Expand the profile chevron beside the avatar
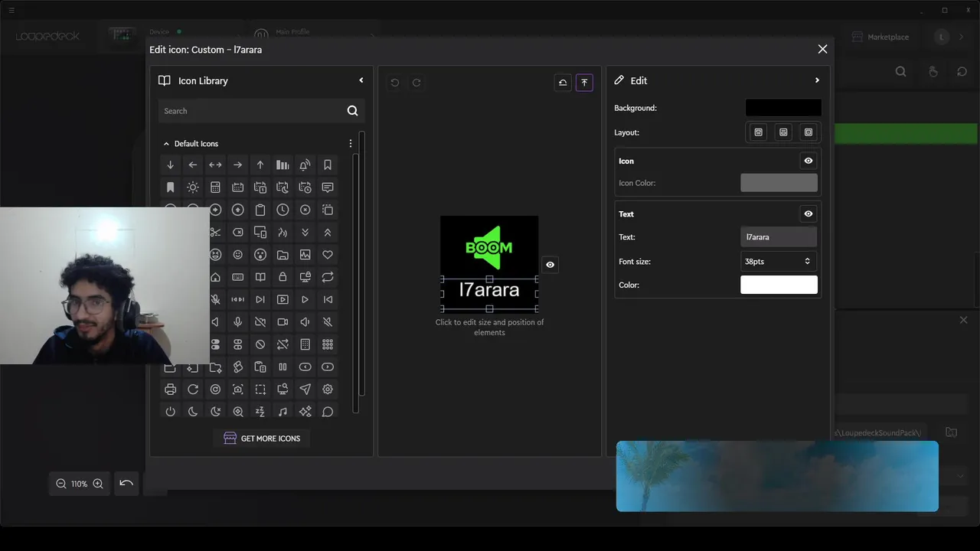This screenshot has height=551, width=980. click(962, 37)
